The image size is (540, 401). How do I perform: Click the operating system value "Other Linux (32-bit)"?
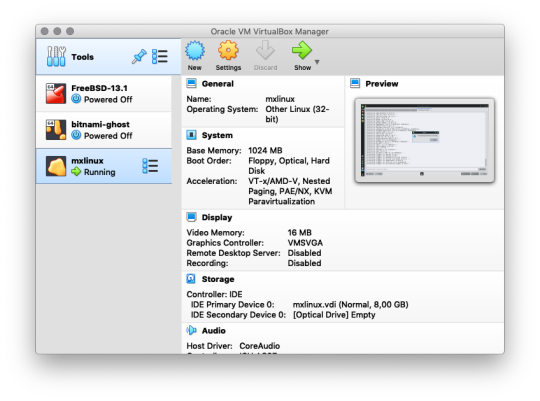point(297,114)
